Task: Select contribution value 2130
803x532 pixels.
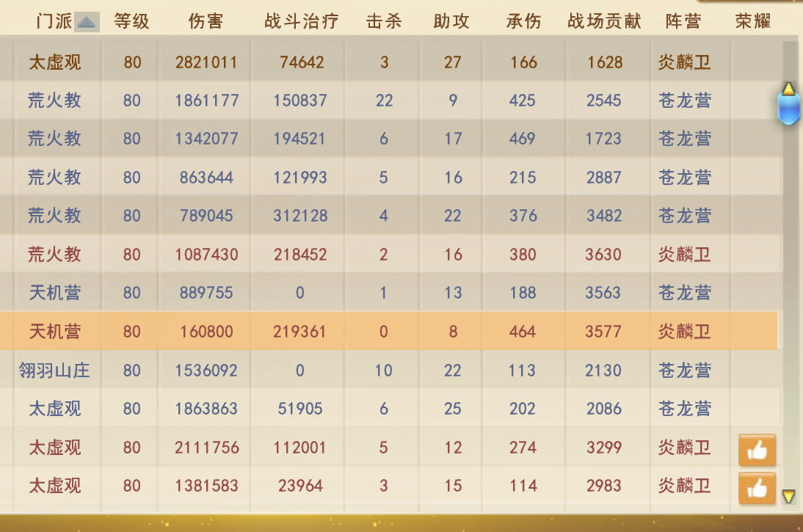Action: [603, 371]
